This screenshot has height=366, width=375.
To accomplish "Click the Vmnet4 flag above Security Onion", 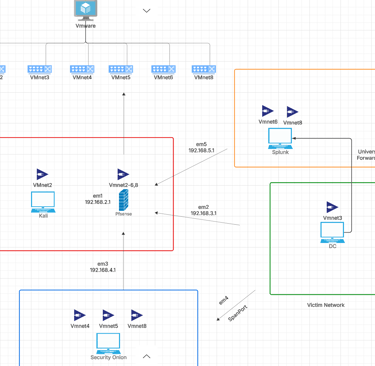I will pos(80,315).
